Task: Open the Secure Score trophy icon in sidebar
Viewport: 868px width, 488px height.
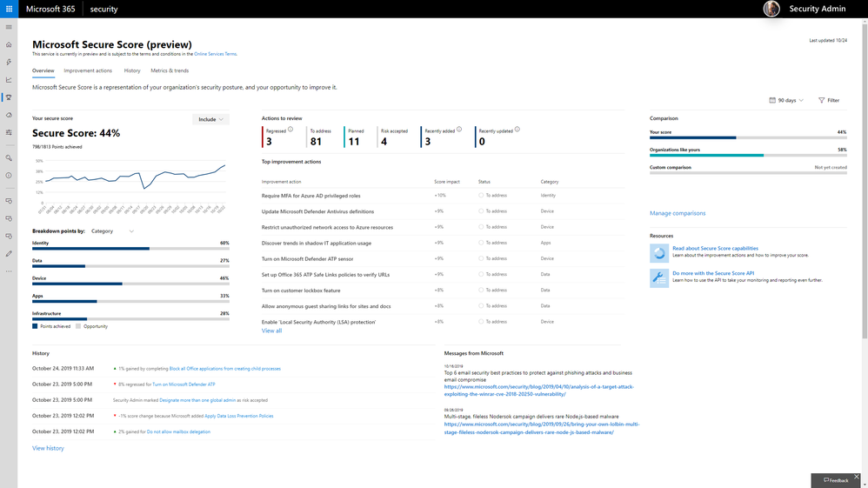Action: click(9, 97)
